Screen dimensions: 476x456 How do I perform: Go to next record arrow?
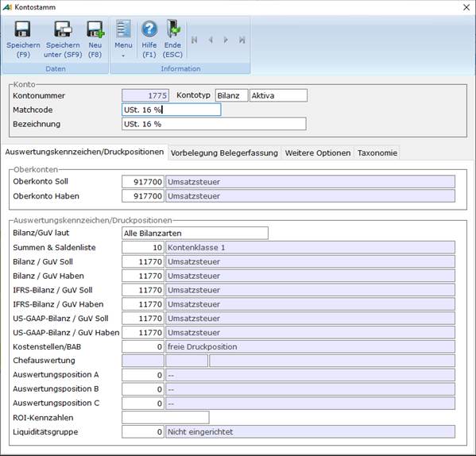point(226,40)
